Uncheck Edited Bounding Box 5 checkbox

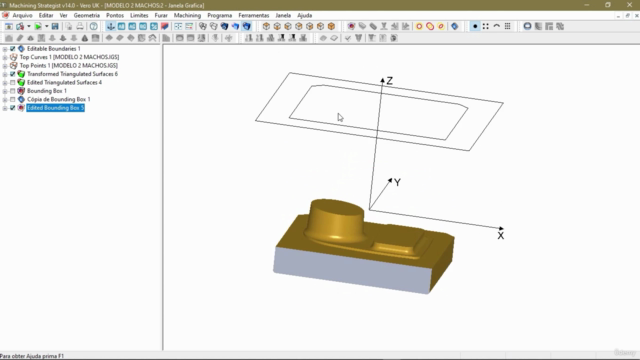click(13, 108)
